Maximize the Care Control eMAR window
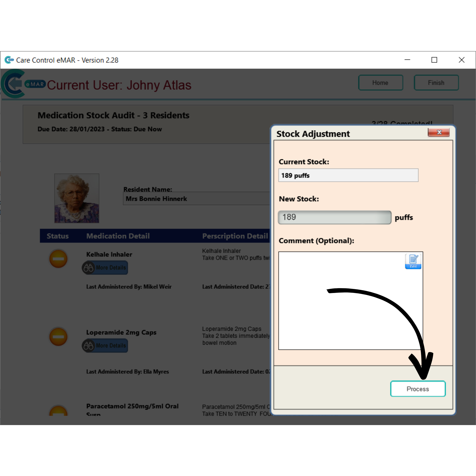Image resolution: width=476 pixels, height=476 pixels. coord(434,60)
